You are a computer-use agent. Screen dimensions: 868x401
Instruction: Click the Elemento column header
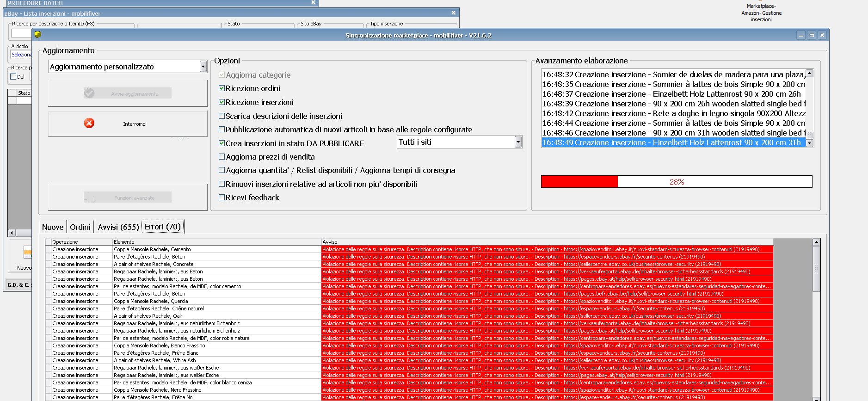(x=217, y=242)
